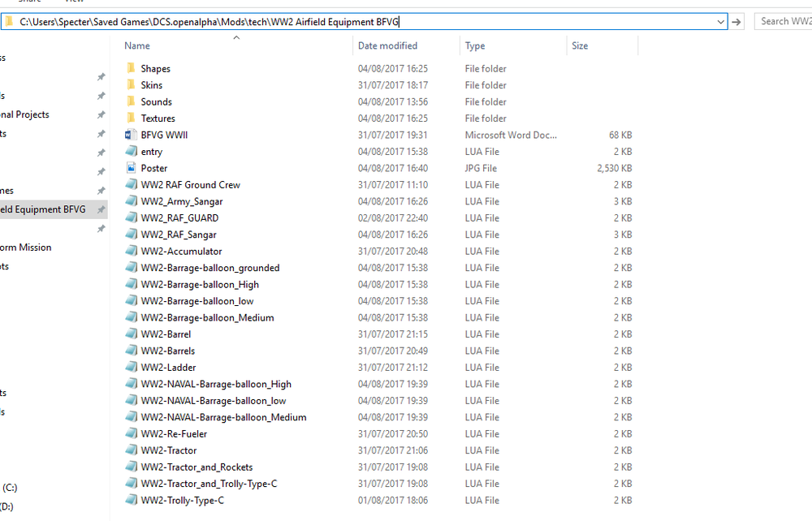Click the WW2-Barrel file icon
The image size is (812, 521).
(131, 334)
